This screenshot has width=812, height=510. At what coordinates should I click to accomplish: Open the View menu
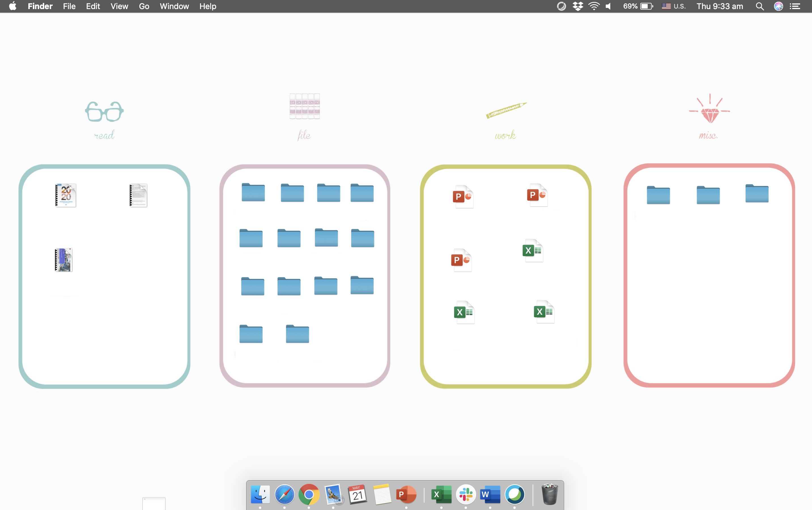(x=119, y=7)
